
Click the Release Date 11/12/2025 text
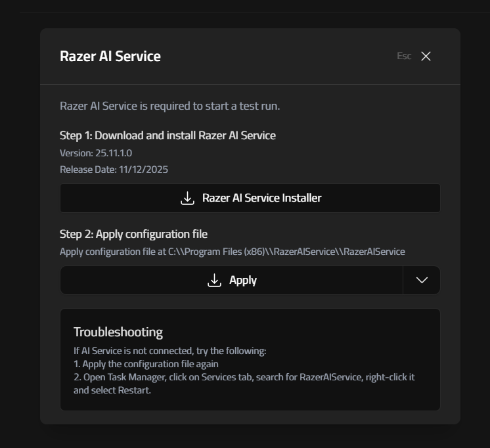click(x=114, y=169)
